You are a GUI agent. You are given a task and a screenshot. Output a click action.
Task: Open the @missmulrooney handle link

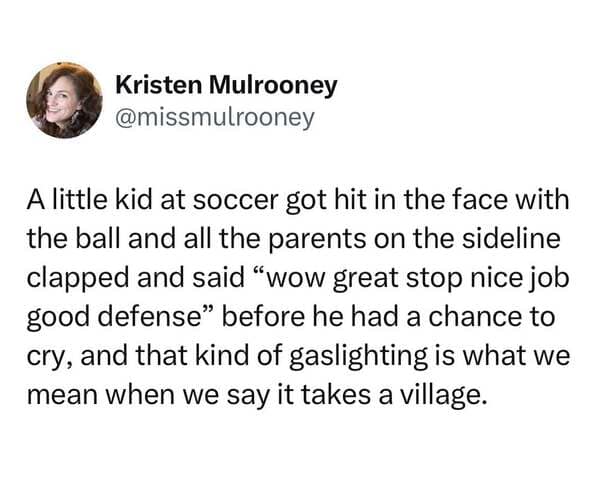(x=215, y=118)
